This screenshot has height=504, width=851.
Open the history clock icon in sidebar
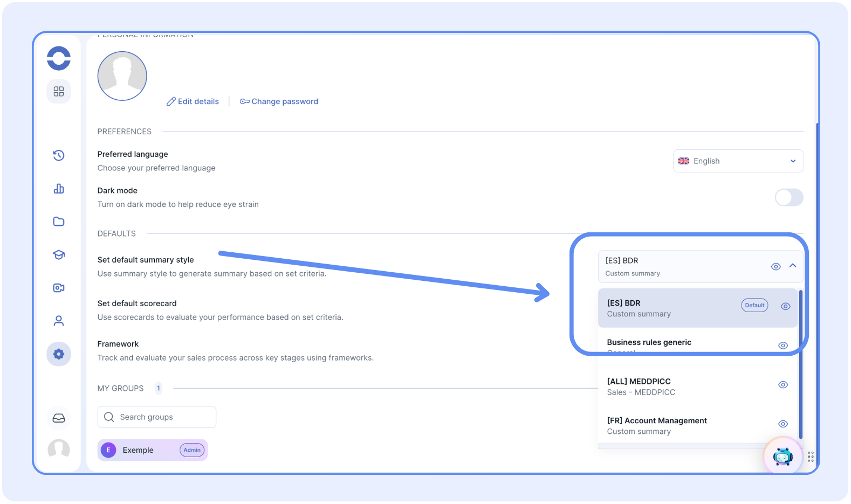[59, 156]
